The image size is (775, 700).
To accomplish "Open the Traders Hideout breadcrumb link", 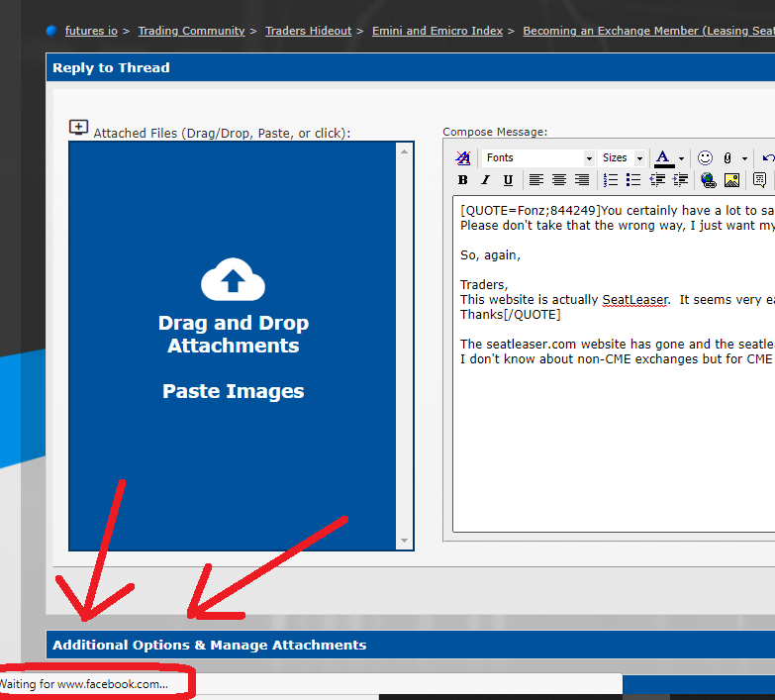I will coord(309,31).
